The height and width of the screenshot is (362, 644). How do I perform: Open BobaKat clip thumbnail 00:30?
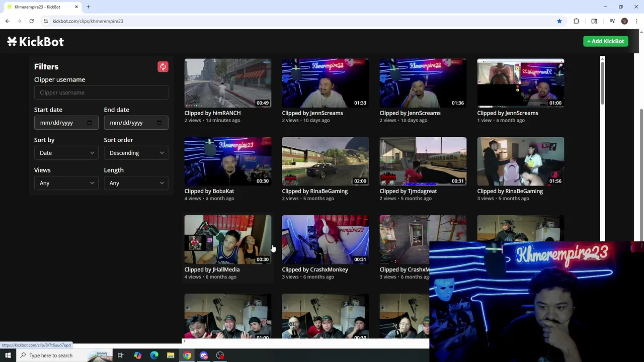point(228,161)
